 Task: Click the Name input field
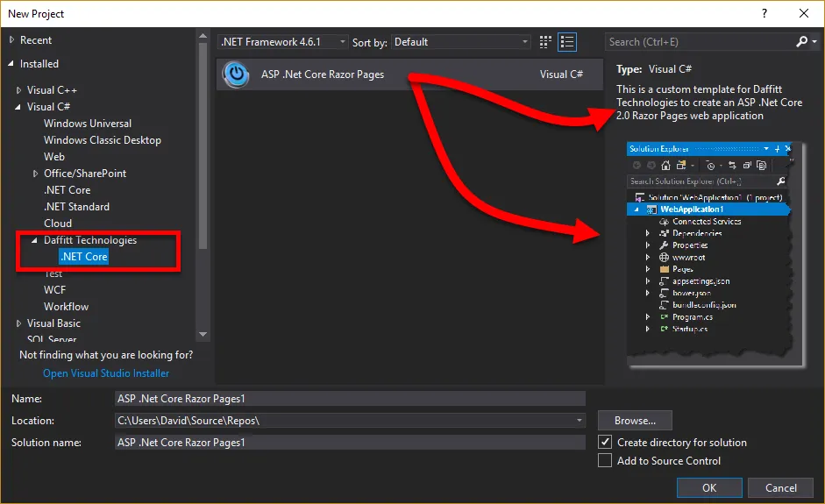click(x=350, y=399)
